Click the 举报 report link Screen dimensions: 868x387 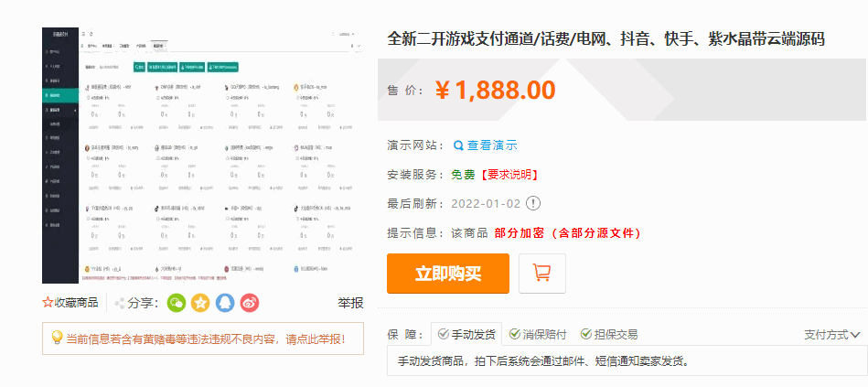(x=350, y=303)
